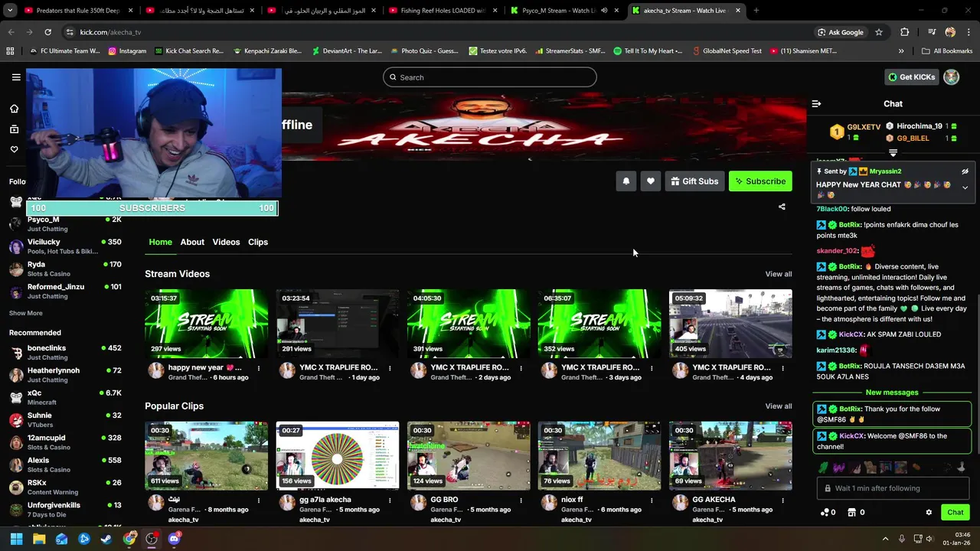Hide the pinned message with eye-slash icon

coord(965,171)
